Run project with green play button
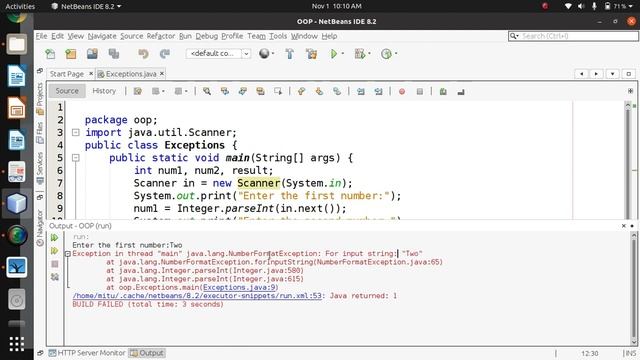The height and width of the screenshot is (360, 640). click(x=334, y=54)
